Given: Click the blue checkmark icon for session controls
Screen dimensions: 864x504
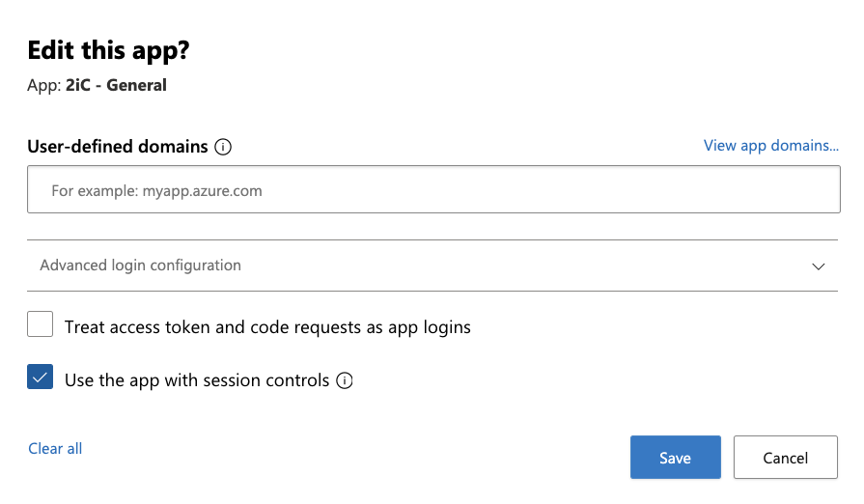Looking at the screenshot, I should [x=41, y=377].
